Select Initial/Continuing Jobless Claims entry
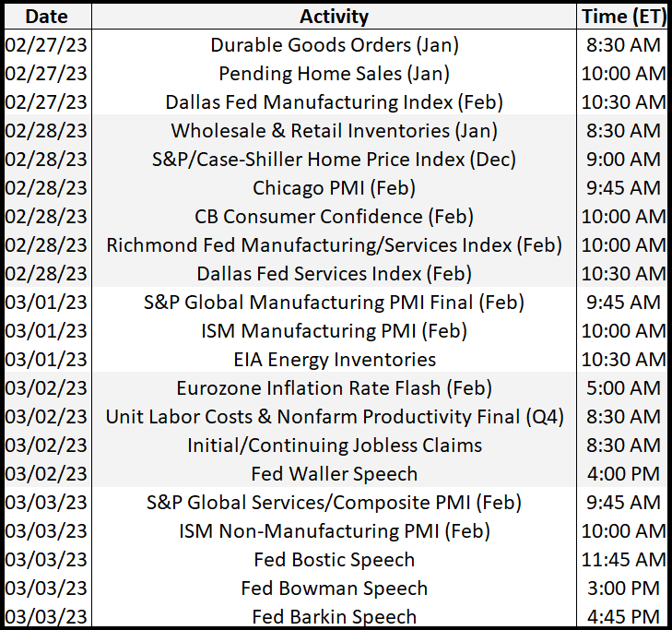The width and height of the screenshot is (672, 630). pos(335,446)
